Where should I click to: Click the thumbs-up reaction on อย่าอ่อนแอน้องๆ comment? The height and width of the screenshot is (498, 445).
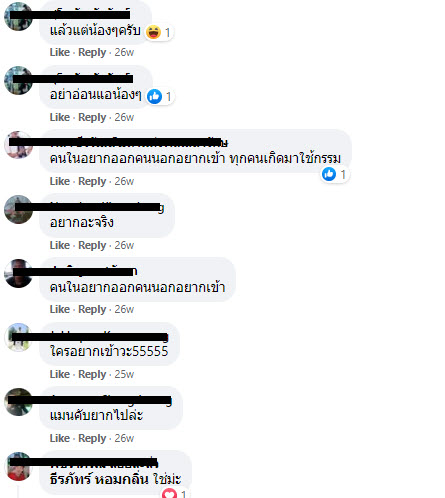[x=154, y=96]
